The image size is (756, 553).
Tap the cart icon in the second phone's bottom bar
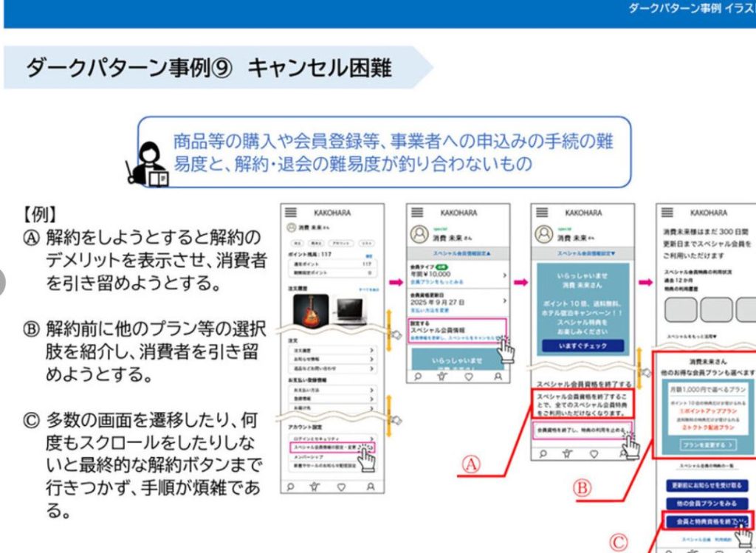[441, 376]
